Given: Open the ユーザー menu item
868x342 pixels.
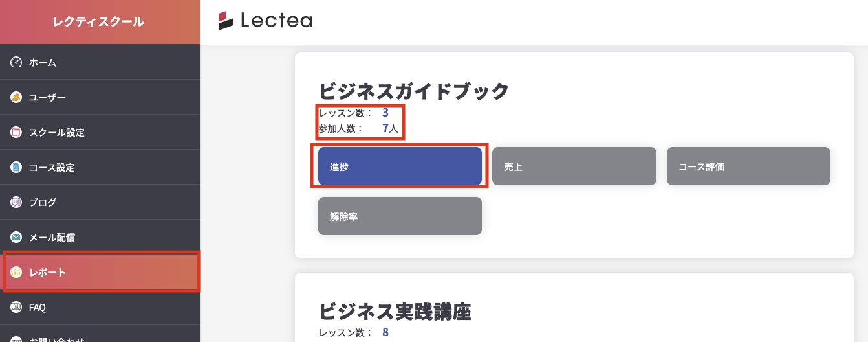Looking at the screenshot, I should pyautogui.click(x=47, y=98).
